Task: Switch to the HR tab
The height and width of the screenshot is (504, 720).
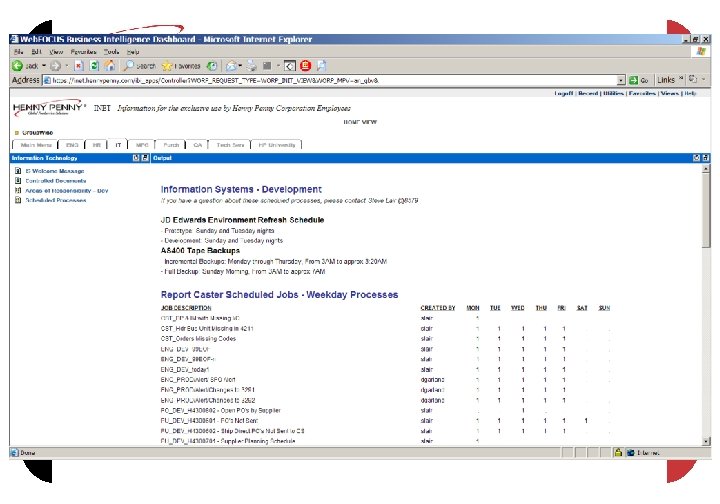Action: pyautogui.click(x=96, y=145)
